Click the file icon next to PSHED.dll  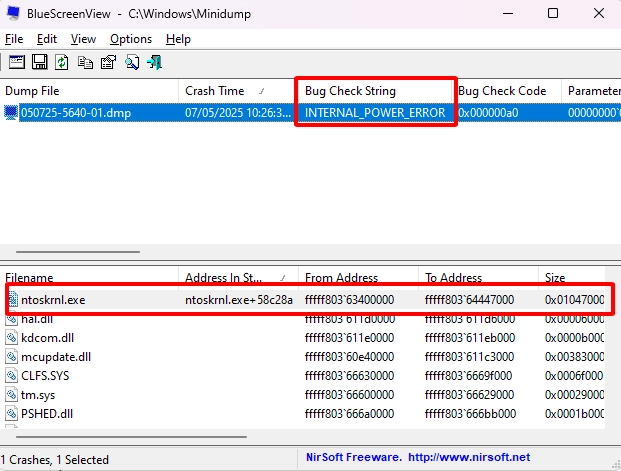[x=11, y=414]
